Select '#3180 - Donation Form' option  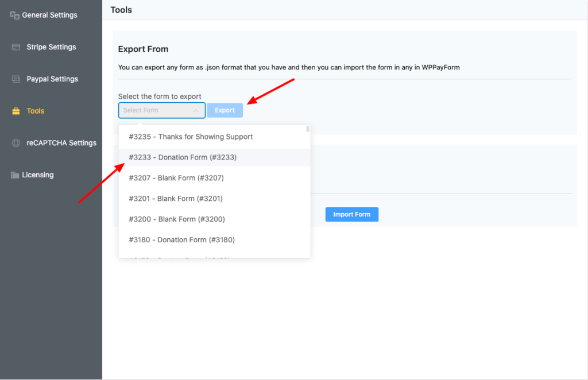click(181, 240)
